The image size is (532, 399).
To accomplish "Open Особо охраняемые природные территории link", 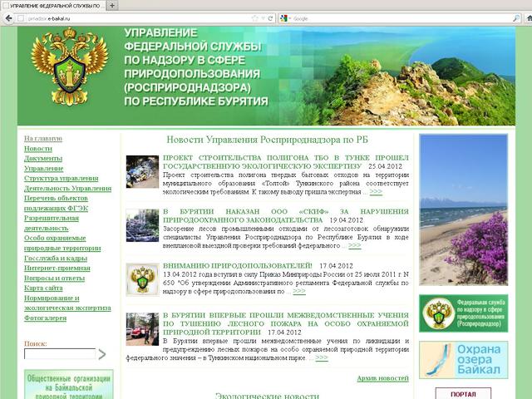I will tap(62, 243).
